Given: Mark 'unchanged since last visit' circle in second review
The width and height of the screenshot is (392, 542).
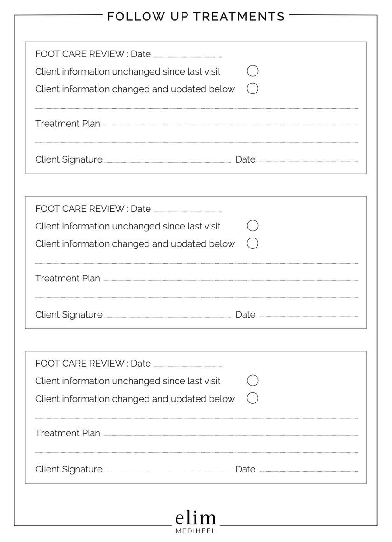Looking at the screenshot, I should tap(253, 226).
